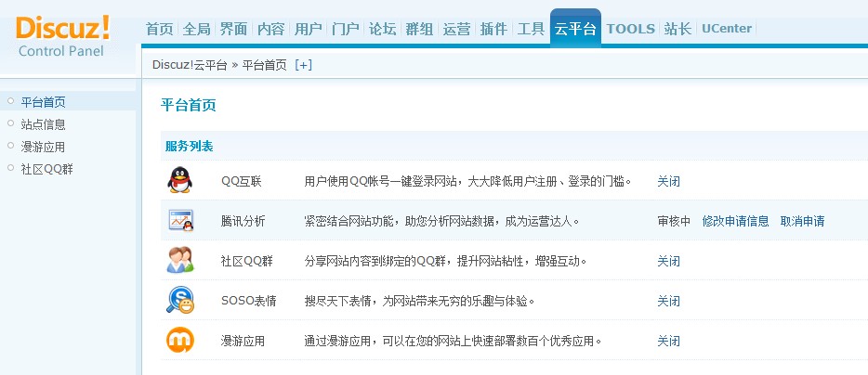Click Discuz!云平台 in the breadcrumb
The width and height of the screenshot is (868, 375).
(x=190, y=65)
